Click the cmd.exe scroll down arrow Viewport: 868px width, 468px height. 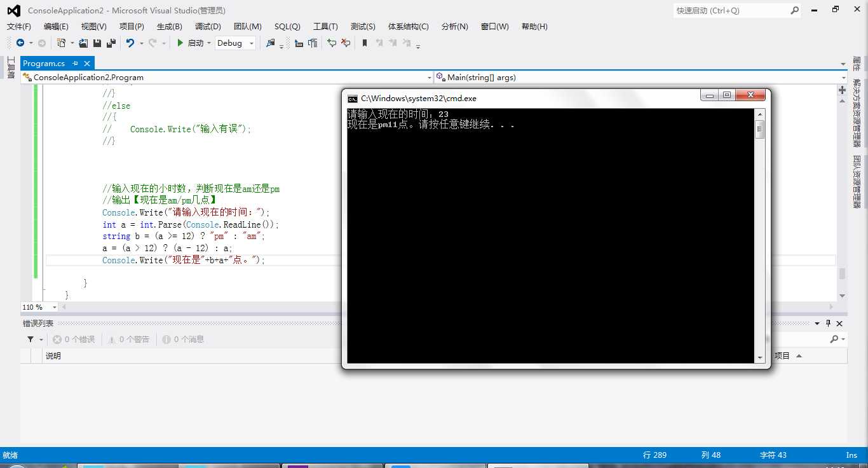point(759,358)
